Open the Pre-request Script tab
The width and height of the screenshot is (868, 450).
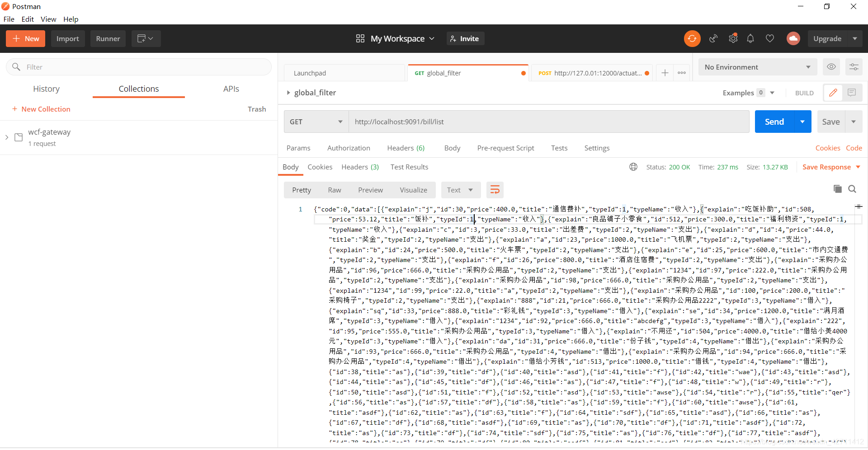click(505, 148)
